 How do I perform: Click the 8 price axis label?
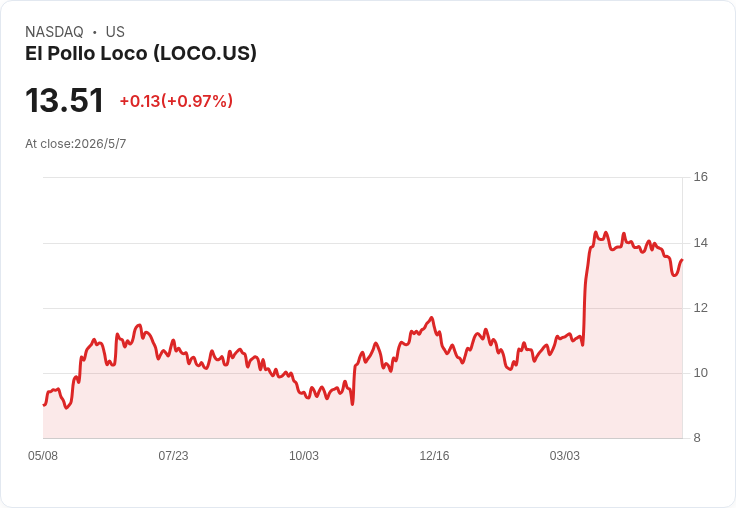697,438
